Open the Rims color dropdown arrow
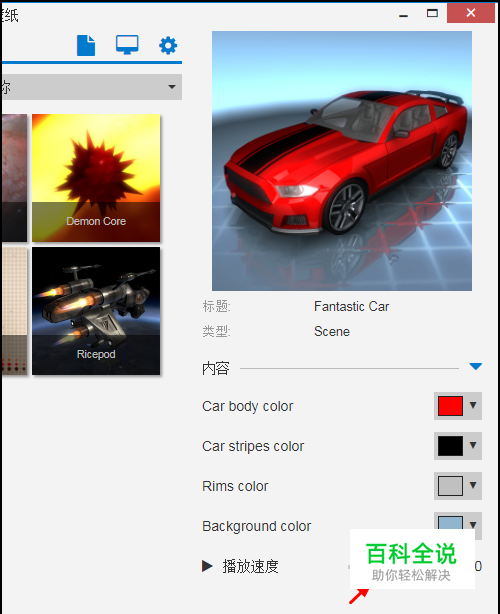Image resolution: width=500 pixels, height=614 pixels. [473, 485]
